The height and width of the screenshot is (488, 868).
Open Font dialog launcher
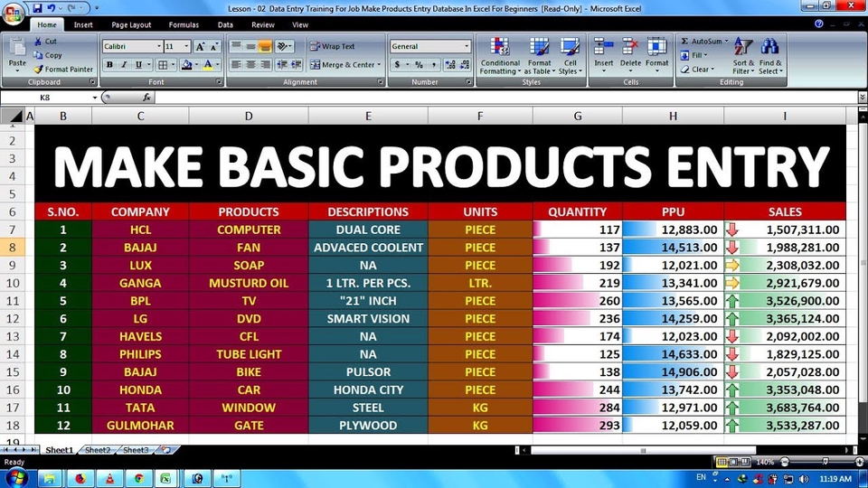(x=218, y=82)
